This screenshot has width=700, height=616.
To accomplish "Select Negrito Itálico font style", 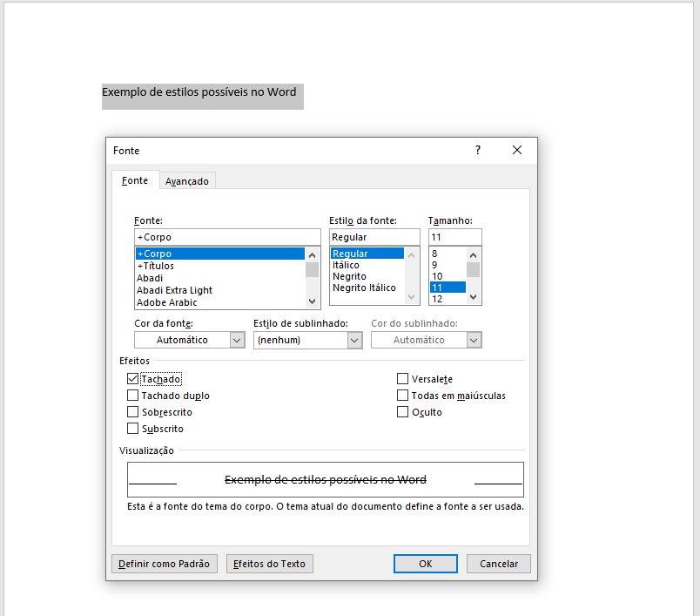I will pos(364,288).
